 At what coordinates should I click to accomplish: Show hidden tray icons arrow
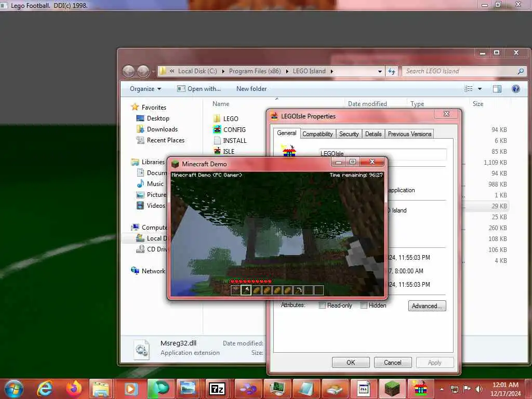[442, 389]
